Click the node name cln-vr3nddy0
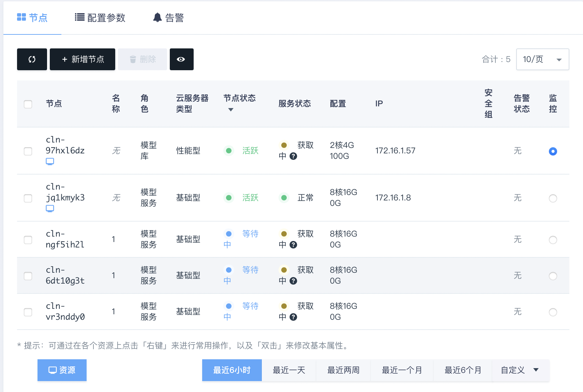The height and width of the screenshot is (392, 583). [65, 312]
